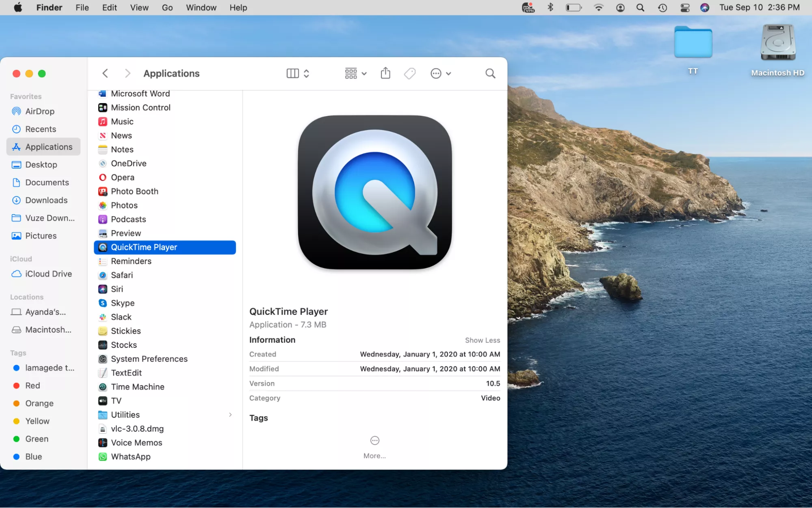The height and width of the screenshot is (508, 812).
Task: Click the Share toolbar icon
Action: tap(385, 74)
